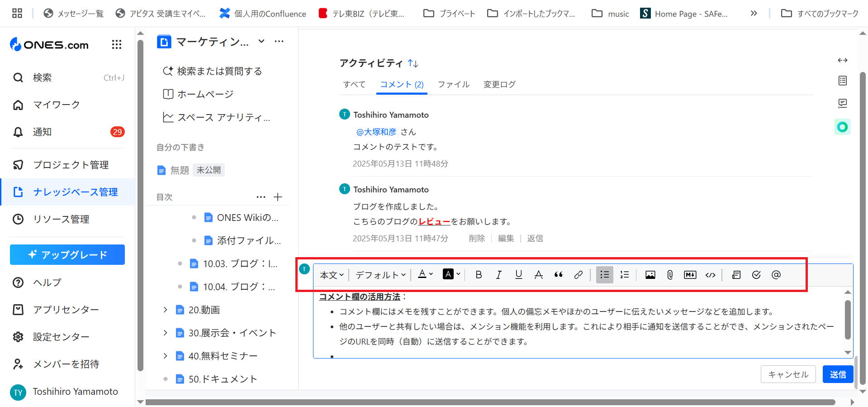Open the 本文 text style dropdown
Image resolution: width=868 pixels, height=407 pixels.
point(332,275)
